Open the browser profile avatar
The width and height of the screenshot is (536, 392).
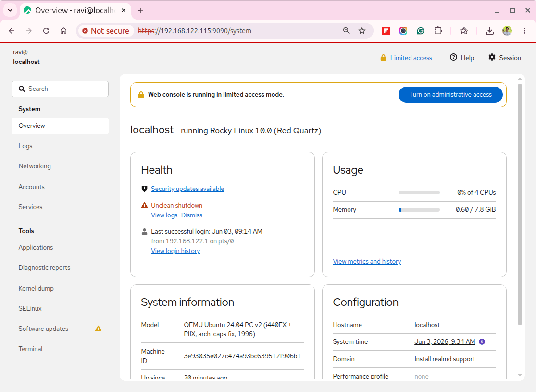[507, 31]
